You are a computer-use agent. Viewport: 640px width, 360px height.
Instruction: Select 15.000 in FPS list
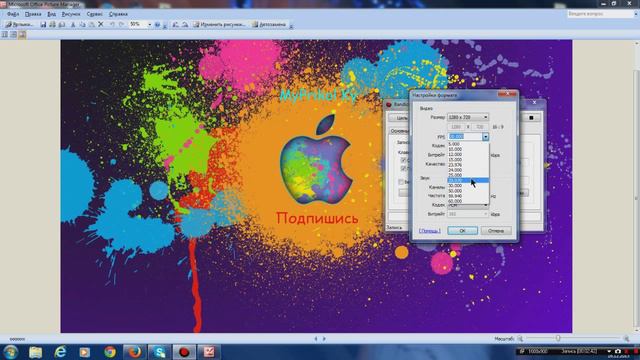[x=468, y=160]
